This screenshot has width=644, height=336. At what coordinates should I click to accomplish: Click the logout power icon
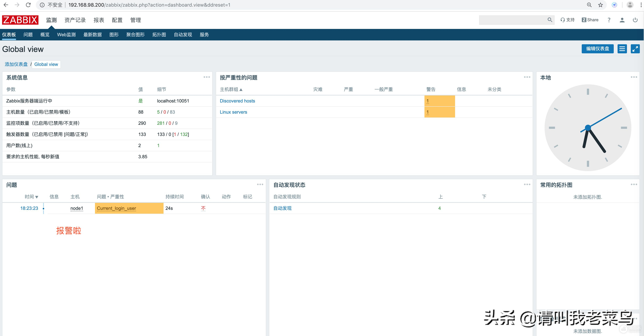coord(635,20)
